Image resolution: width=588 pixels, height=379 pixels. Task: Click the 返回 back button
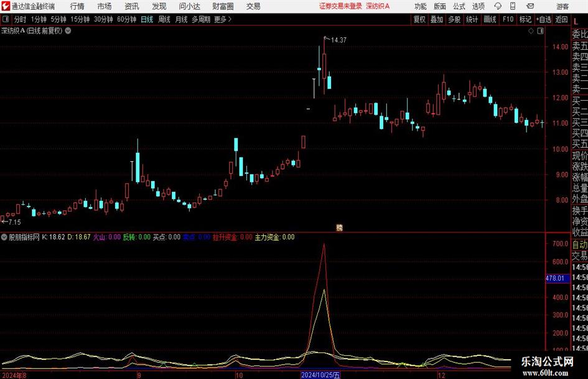[561, 19]
